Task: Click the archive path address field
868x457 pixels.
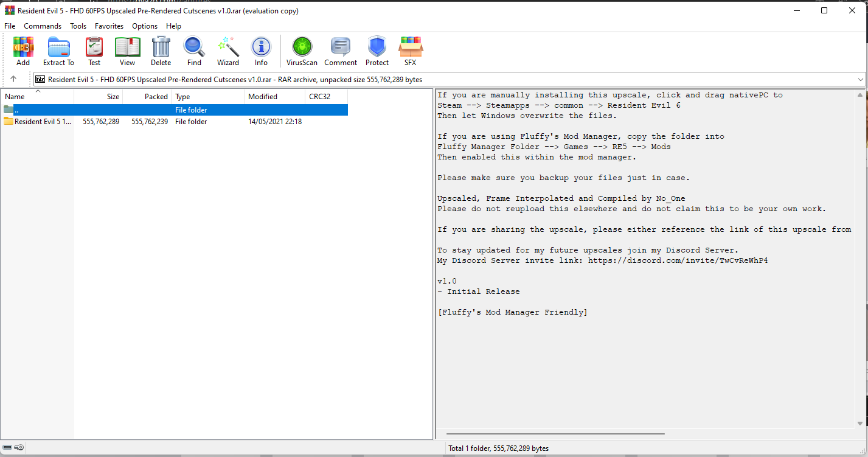Action: click(449, 79)
